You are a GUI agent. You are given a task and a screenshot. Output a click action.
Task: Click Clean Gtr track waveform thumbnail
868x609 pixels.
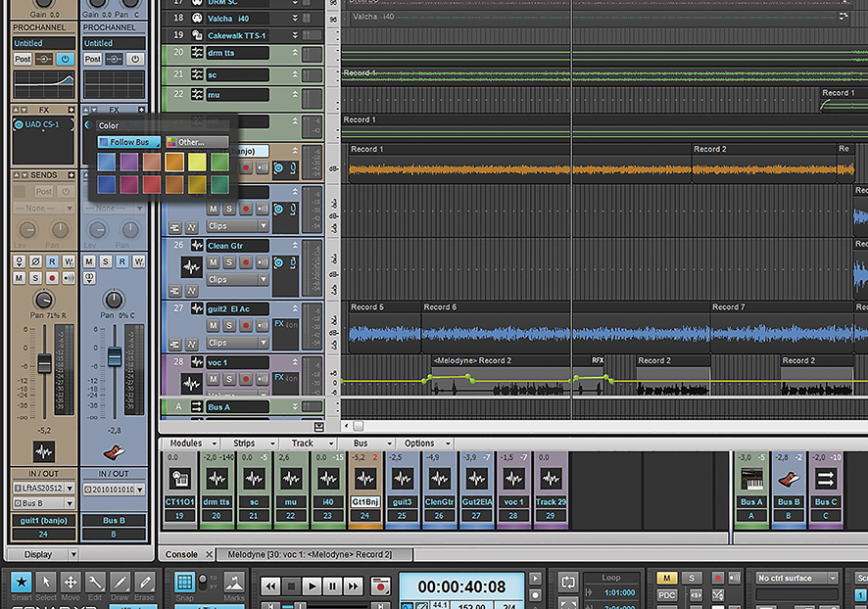tap(192, 267)
